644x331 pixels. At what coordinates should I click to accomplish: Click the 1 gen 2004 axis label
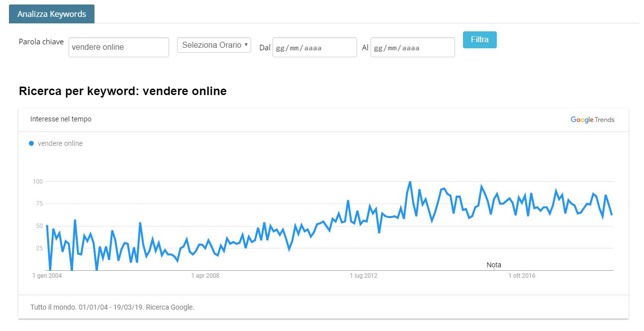click(x=47, y=276)
